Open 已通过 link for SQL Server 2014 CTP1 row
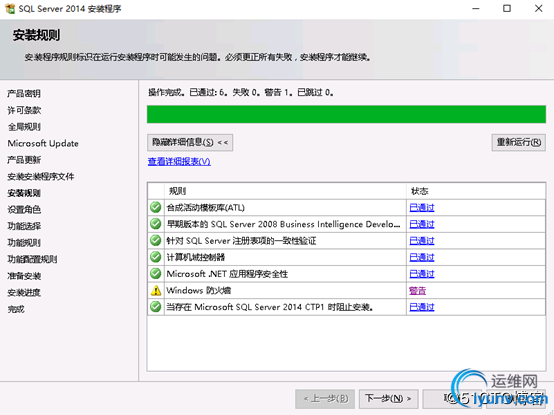This screenshot has height=415, width=554. point(422,307)
